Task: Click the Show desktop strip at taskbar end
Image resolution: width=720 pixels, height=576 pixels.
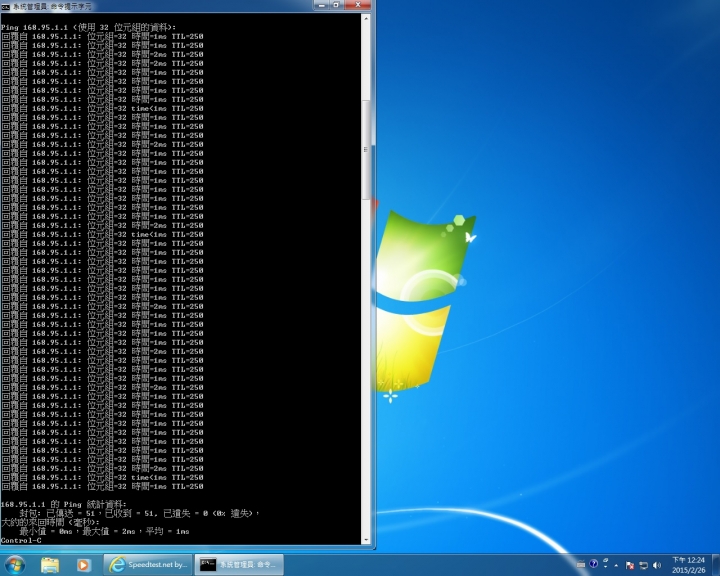Action: click(716, 565)
